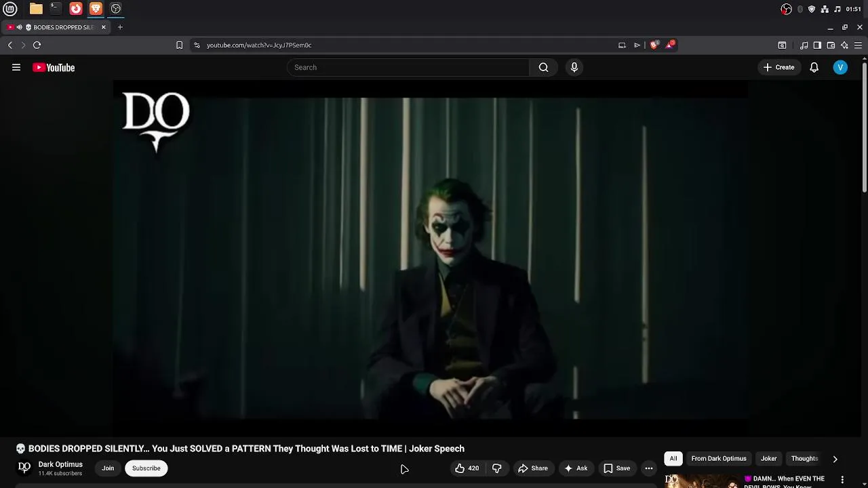Subscribe to Dark Optimus channel
Viewport: 868px width, 488px height.
tap(146, 468)
